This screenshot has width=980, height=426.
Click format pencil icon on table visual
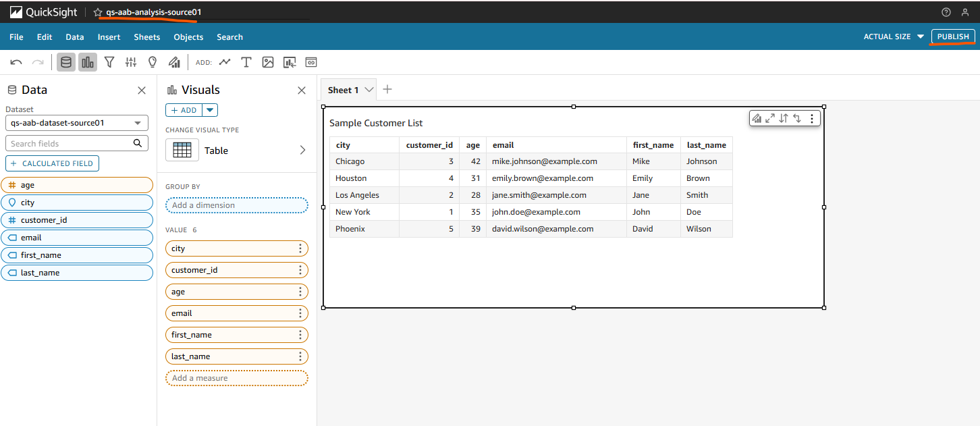pos(757,118)
